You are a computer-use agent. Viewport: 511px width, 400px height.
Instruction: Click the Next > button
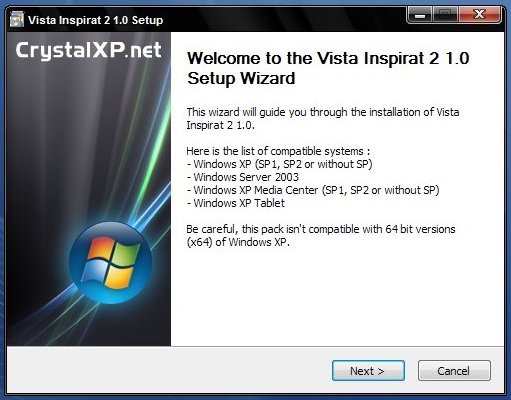point(368,370)
